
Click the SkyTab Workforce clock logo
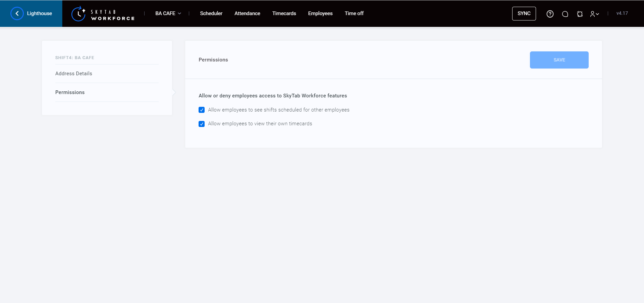tap(78, 14)
